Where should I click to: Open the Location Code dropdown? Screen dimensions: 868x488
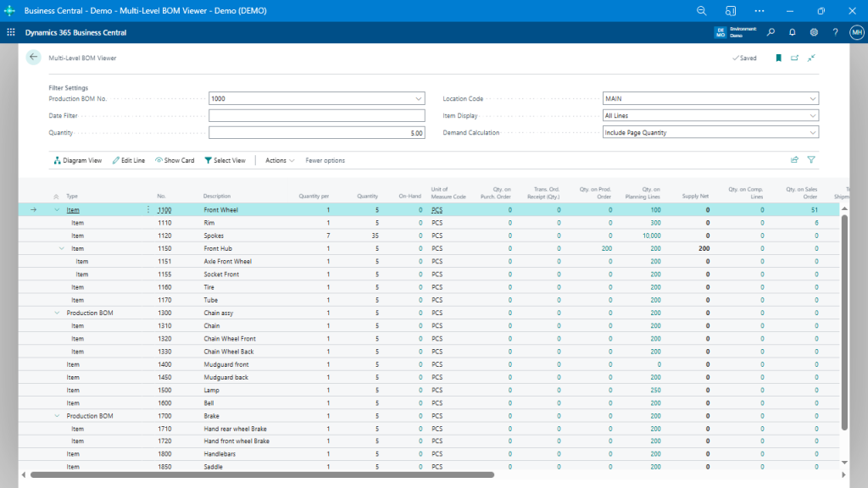[812, 98]
